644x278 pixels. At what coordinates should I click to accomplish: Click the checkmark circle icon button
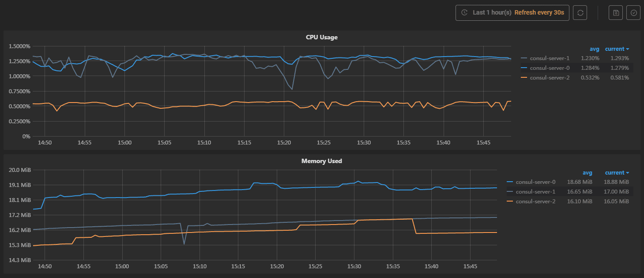(633, 13)
